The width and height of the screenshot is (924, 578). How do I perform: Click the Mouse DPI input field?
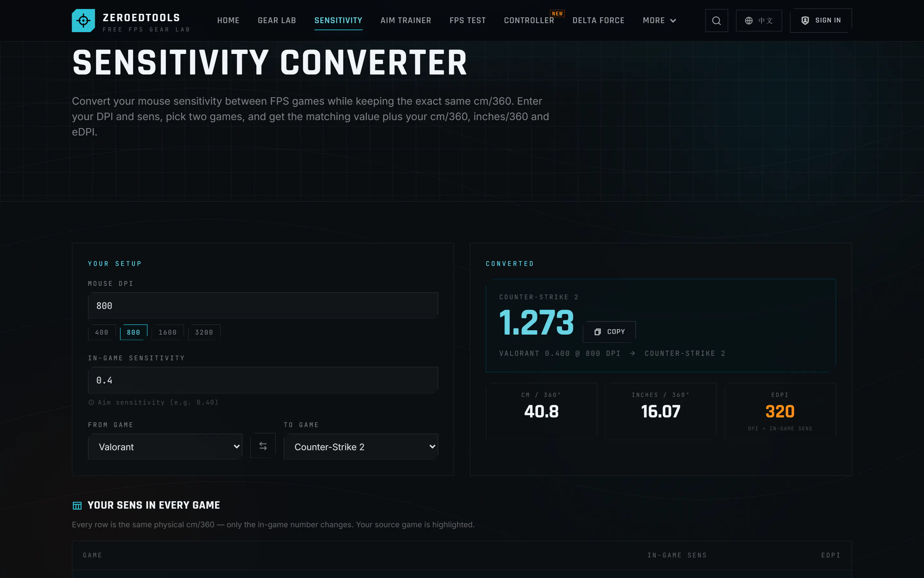point(263,306)
